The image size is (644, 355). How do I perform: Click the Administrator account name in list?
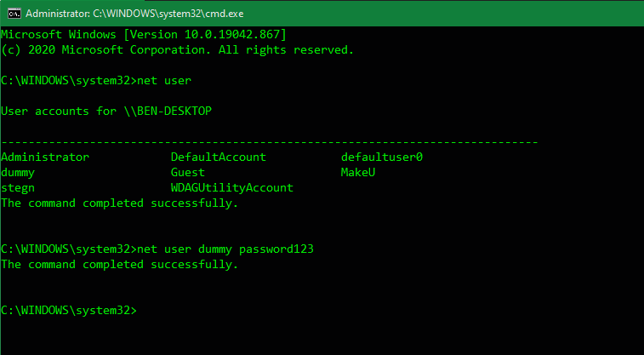(44, 157)
